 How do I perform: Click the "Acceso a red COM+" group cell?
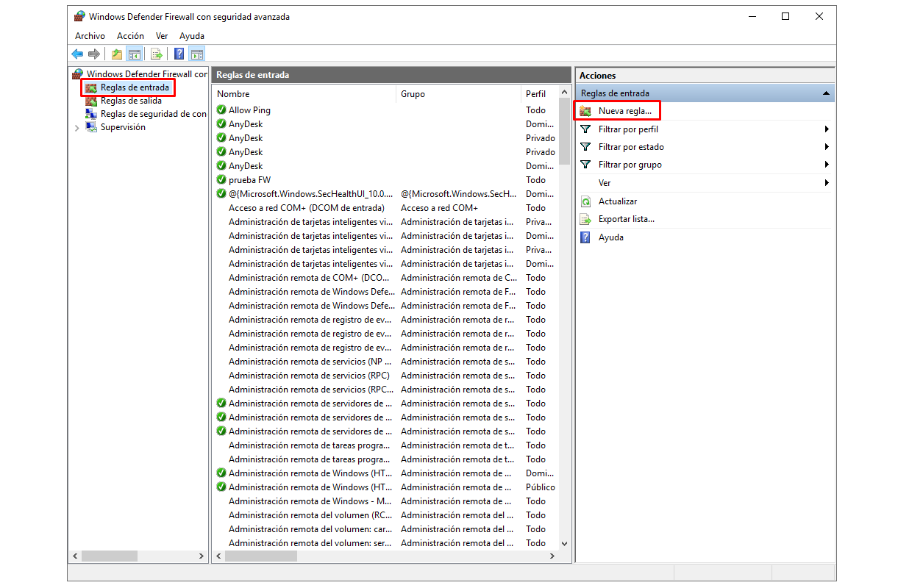(x=439, y=208)
